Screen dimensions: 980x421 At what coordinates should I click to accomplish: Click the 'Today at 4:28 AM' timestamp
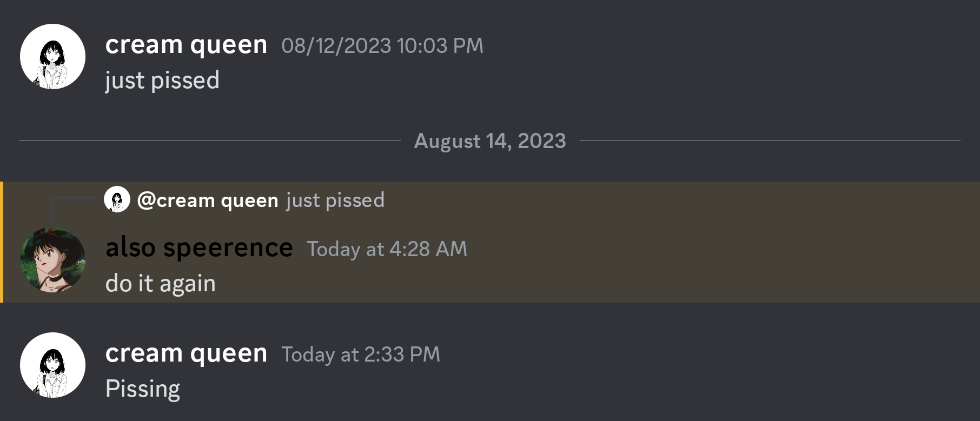387,249
